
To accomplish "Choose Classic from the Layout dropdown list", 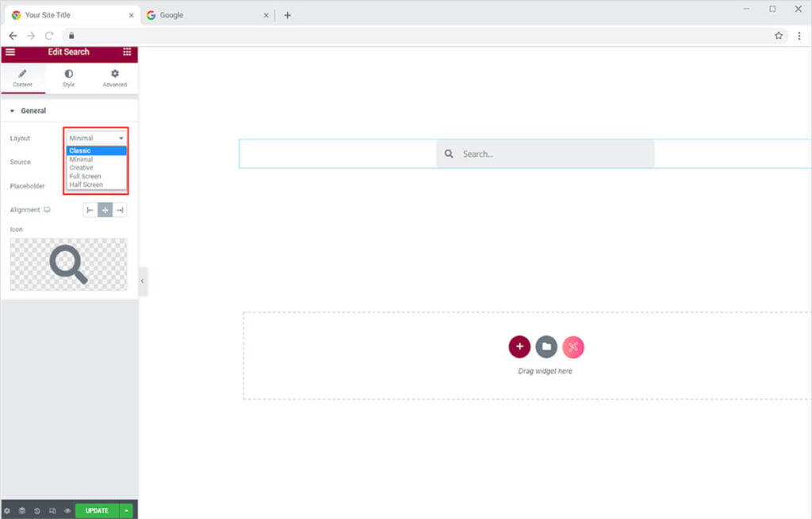I will [80, 151].
